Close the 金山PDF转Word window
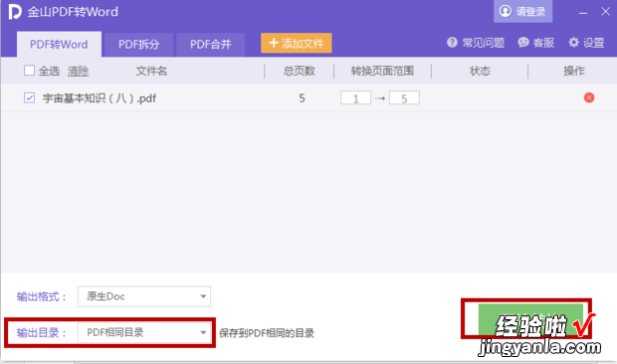Image resolution: width=617 pixels, height=364 pixels. tap(606, 11)
